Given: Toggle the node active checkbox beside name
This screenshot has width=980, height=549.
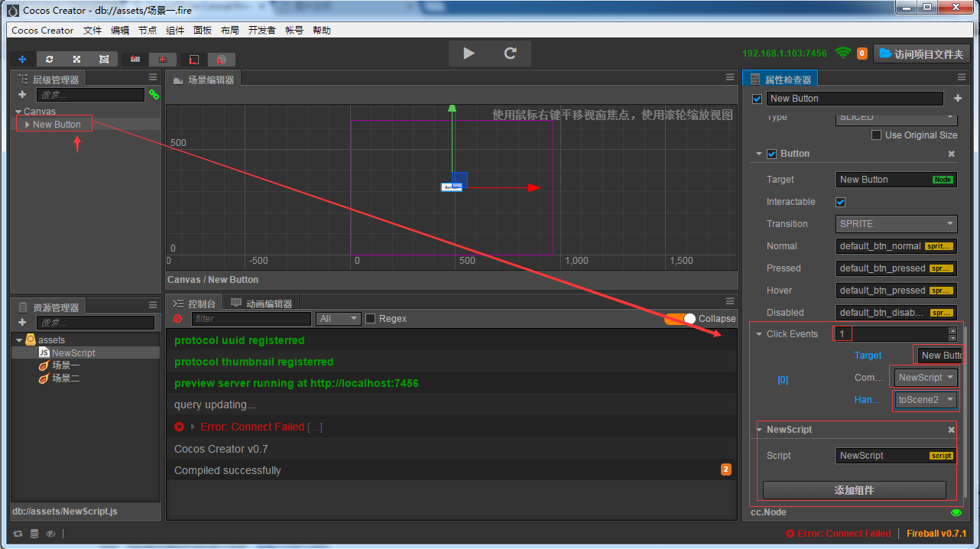Looking at the screenshot, I should pyautogui.click(x=758, y=99).
